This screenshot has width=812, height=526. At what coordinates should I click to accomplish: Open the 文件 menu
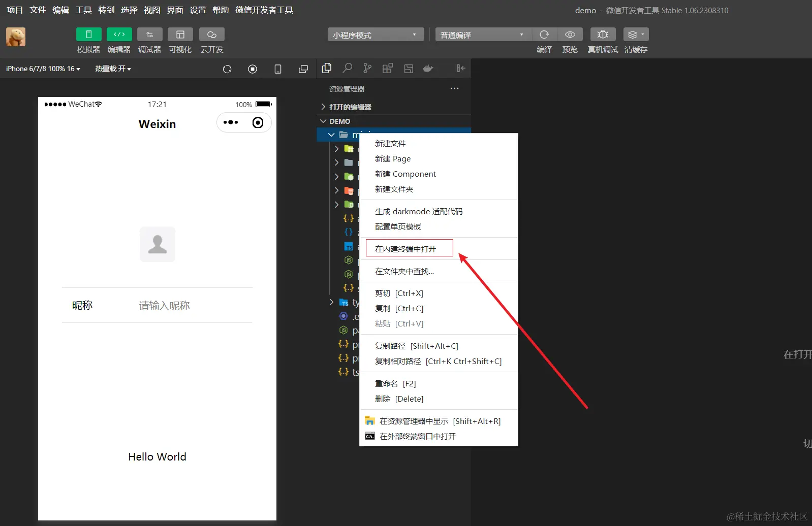38,10
